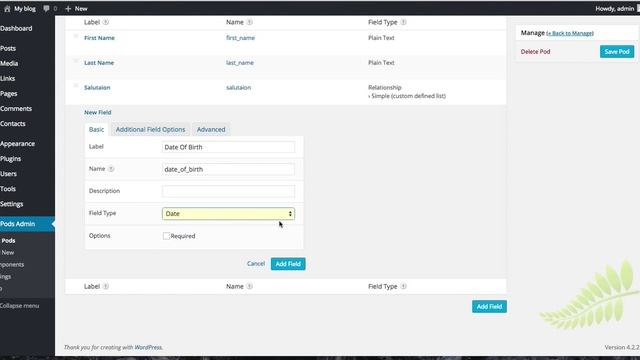Click the plus New icon in admin bar
The height and width of the screenshot is (360, 640).
[68, 9]
